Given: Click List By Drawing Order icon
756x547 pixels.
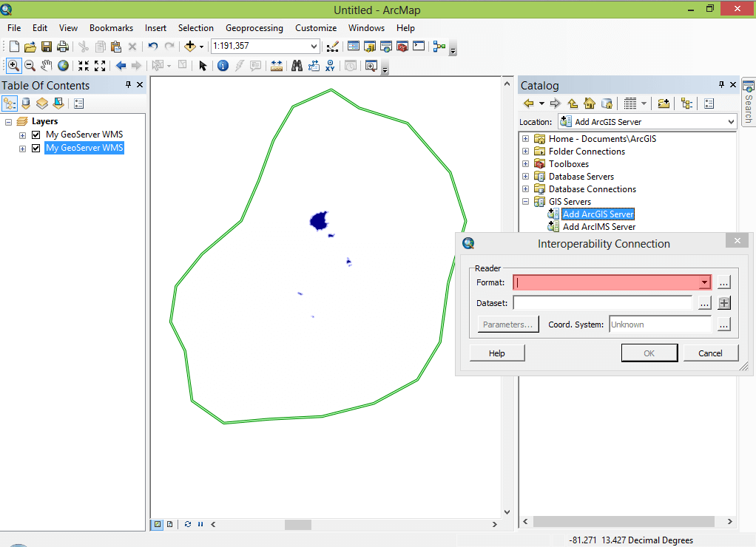Looking at the screenshot, I should click(x=10, y=103).
